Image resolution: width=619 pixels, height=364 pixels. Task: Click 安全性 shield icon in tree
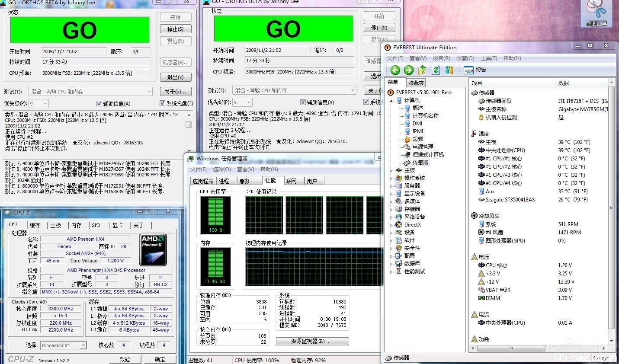point(399,248)
